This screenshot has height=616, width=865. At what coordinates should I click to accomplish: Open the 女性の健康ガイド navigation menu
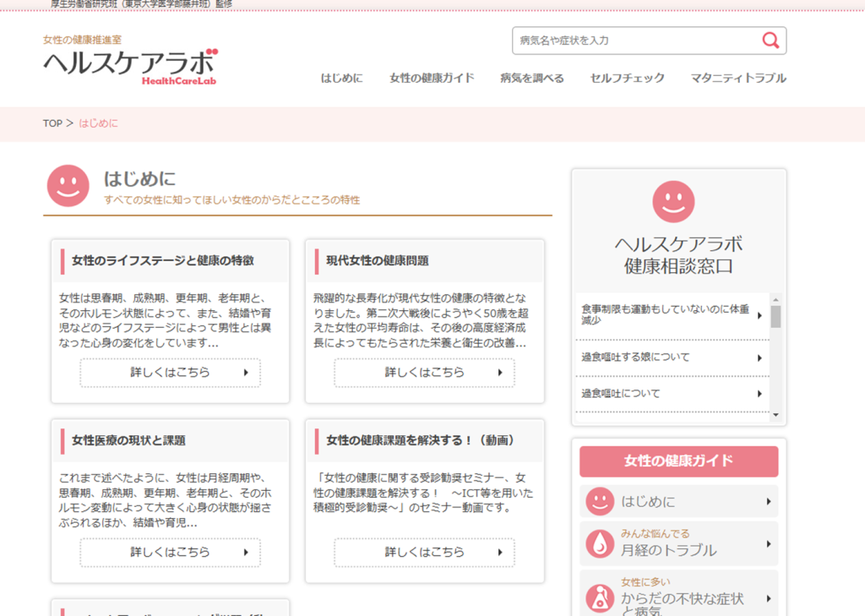tap(432, 78)
